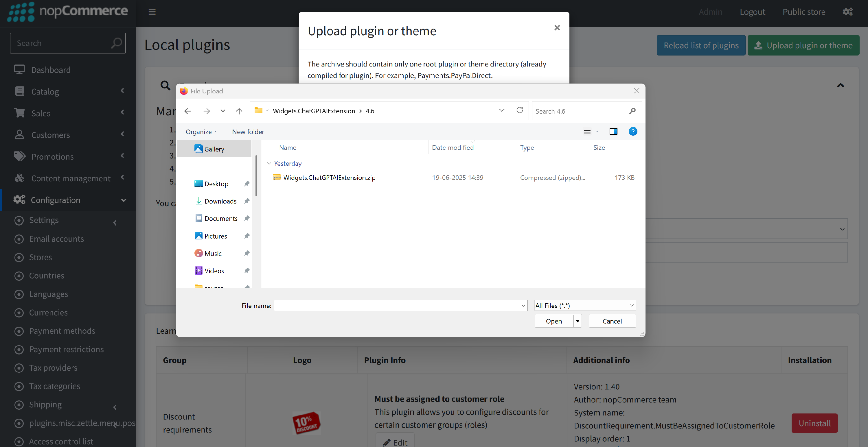Open the All Files file type dropdown

[x=585, y=305]
